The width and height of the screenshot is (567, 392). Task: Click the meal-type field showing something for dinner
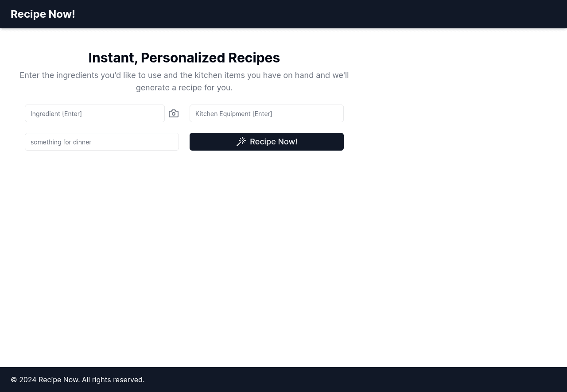[101, 142]
